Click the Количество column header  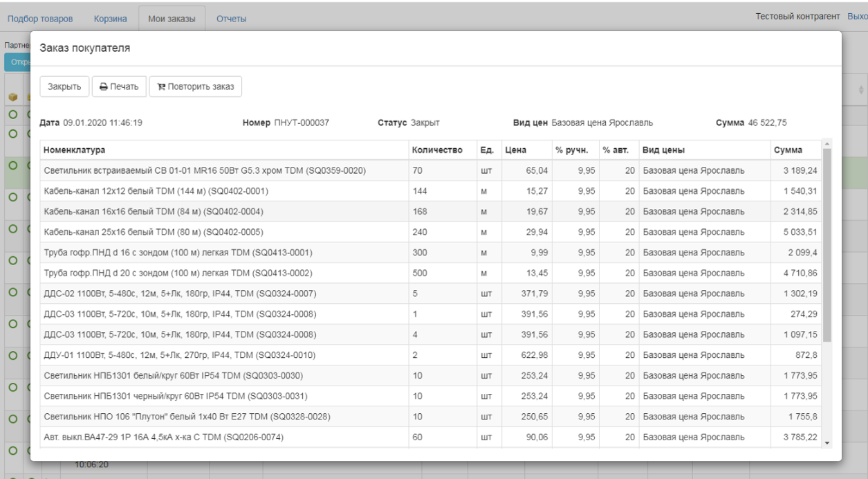point(437,150)
